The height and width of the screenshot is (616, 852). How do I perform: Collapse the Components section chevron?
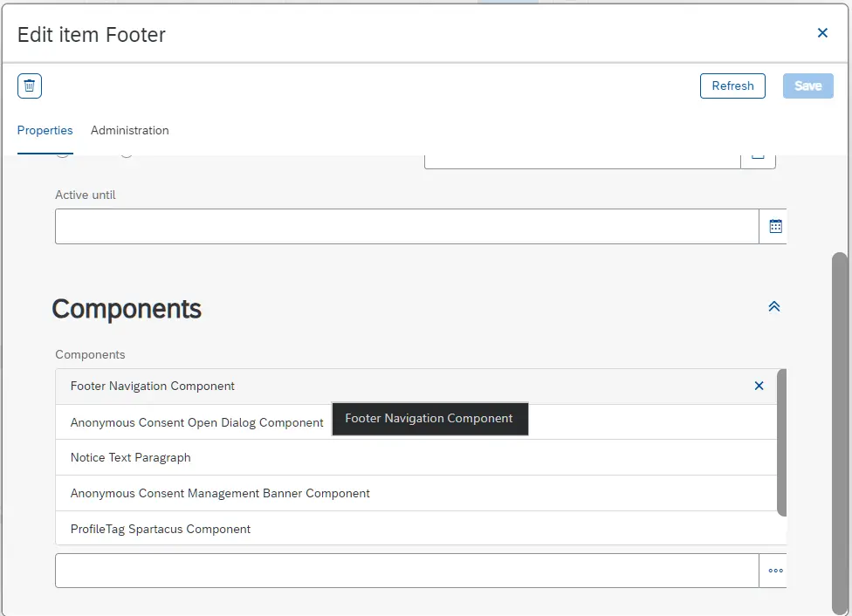point(773,307)
